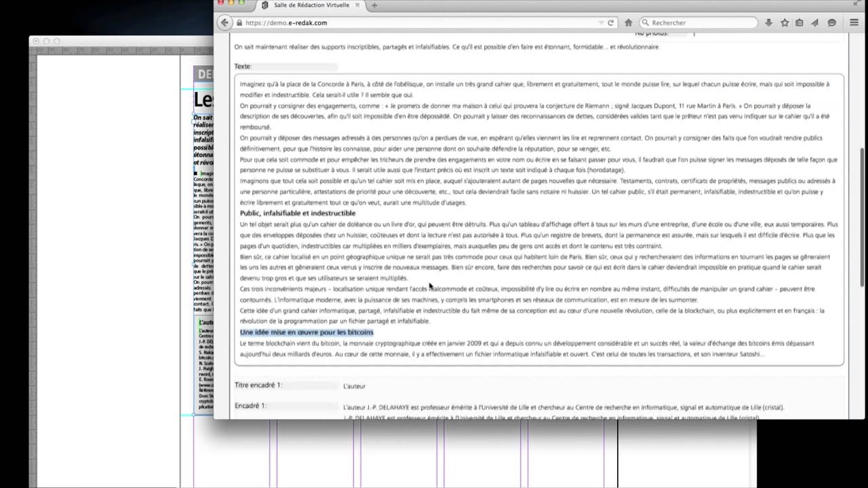Click the large headline in the layout window
868x488 pixels.
(203, 100)
